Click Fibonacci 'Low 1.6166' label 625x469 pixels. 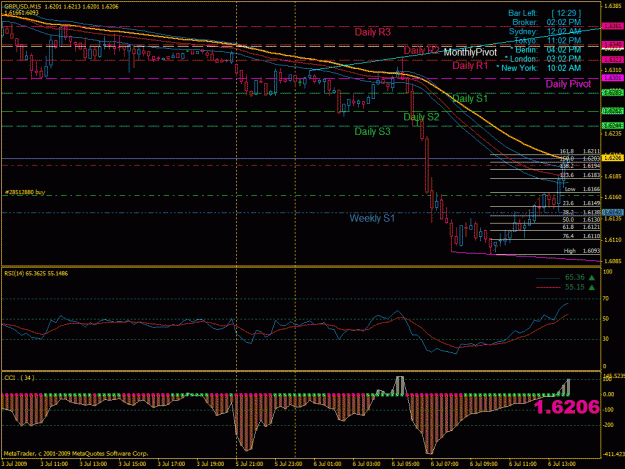click(x=582, y=189)
